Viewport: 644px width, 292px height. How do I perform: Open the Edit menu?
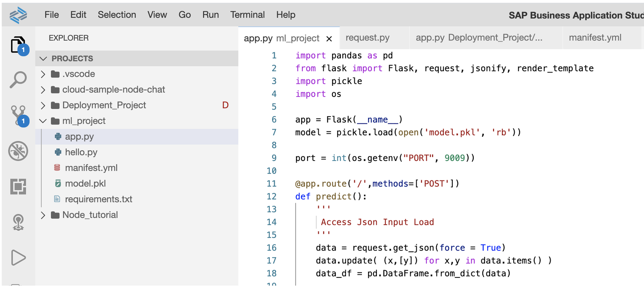point(78,15)
